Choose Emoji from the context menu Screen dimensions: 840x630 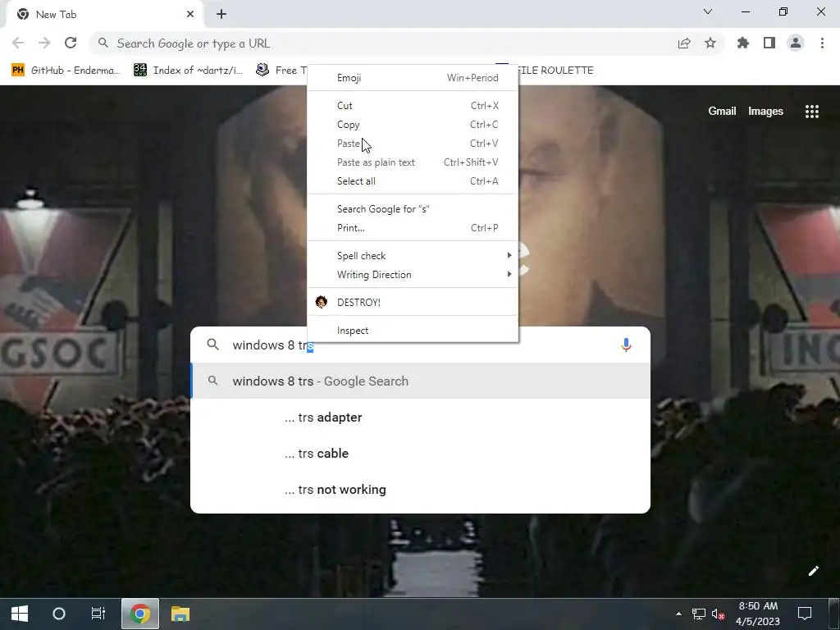tap(413, 78)
